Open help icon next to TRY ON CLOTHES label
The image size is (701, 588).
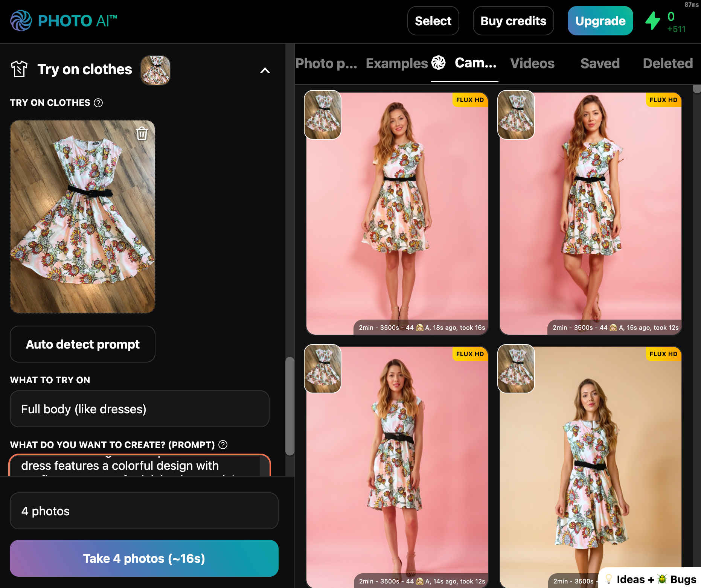pyautogui.click(x=98, y=103)
